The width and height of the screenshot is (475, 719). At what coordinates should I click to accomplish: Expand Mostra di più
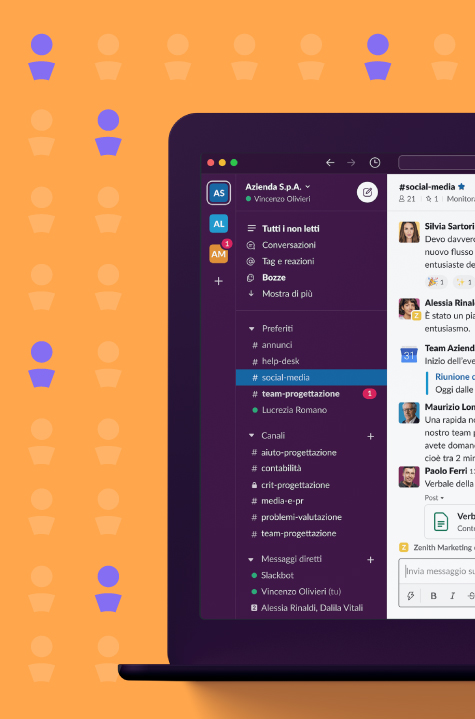coord(287,294)
